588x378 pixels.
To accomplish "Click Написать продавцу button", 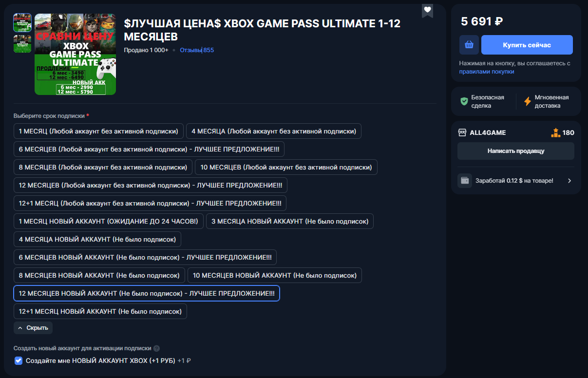I will [x=516, y=151].
